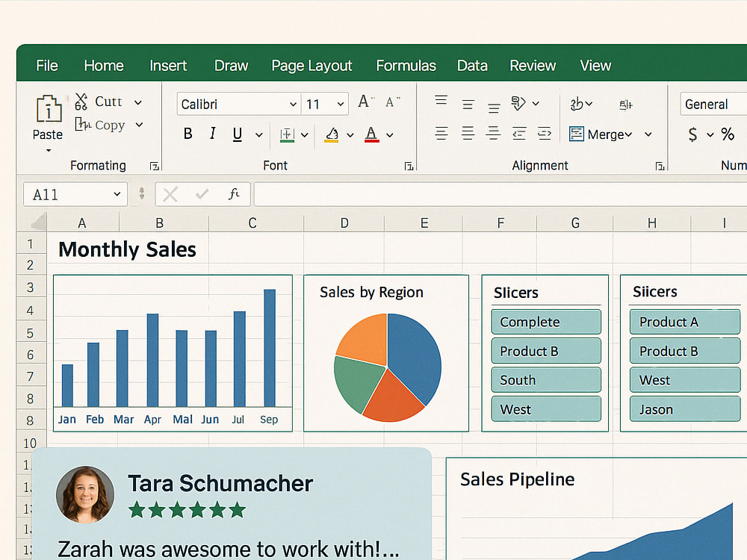Click the icon right of Wrap Text
Viewport: 747px width, 560px height.
point(625,105)
